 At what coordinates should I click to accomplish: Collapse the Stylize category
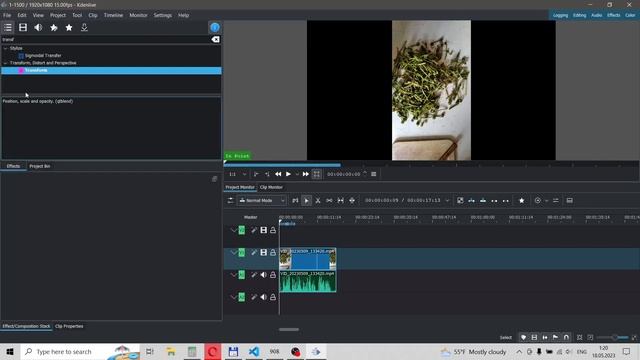tap(5, 48)
